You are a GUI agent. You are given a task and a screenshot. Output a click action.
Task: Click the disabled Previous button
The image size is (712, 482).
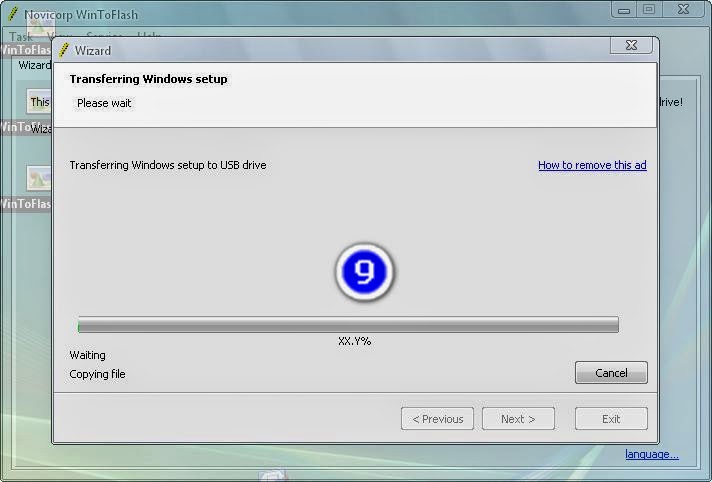click(437, 419)
